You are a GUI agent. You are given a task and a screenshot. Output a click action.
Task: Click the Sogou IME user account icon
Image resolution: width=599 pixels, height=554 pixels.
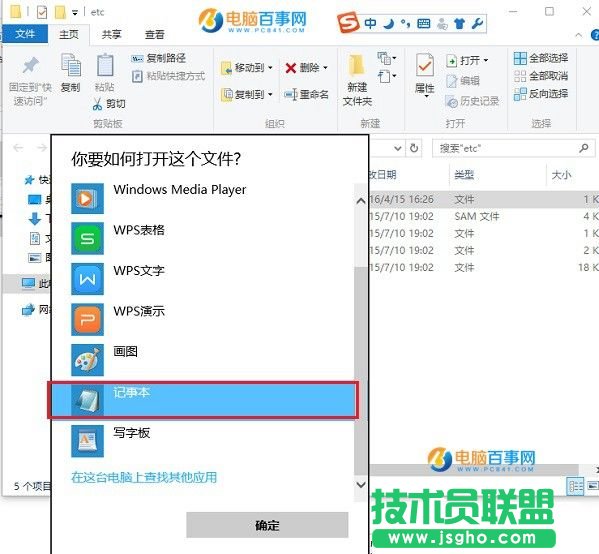coord(442,24)
